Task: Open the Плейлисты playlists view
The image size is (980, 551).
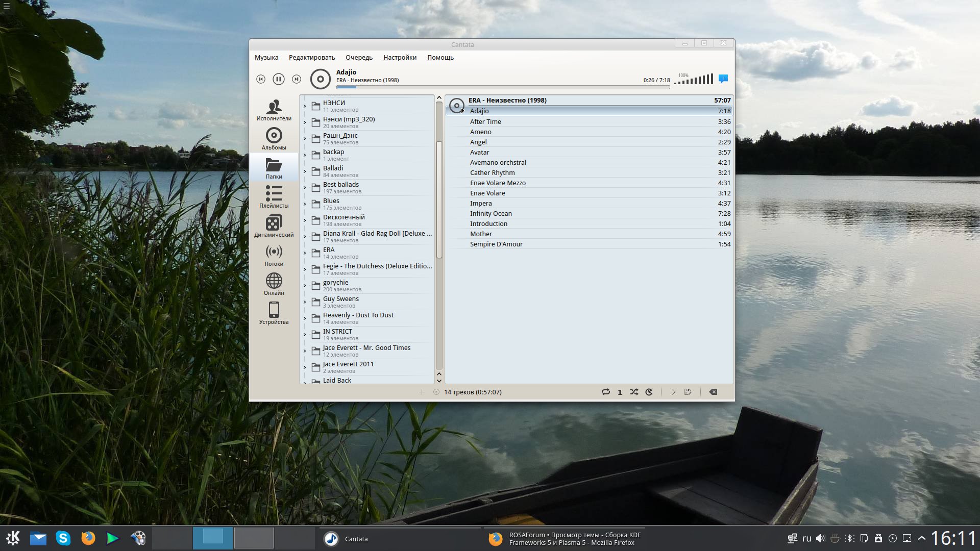Action: [274, 197]
